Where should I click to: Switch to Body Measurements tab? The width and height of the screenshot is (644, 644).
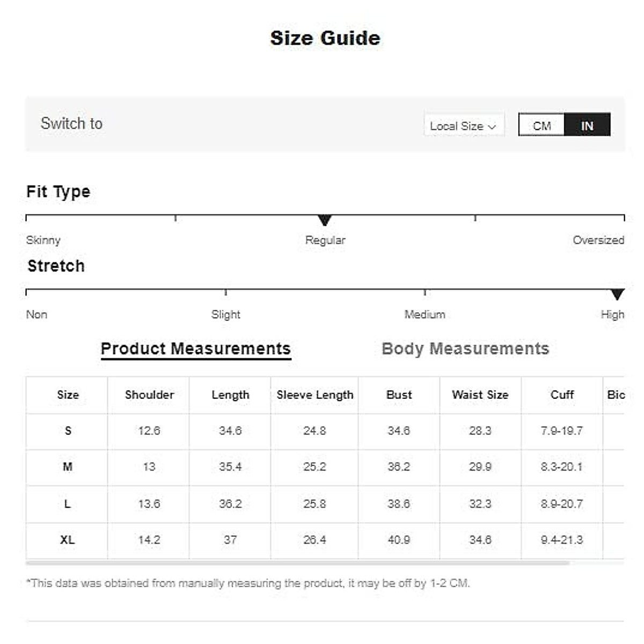(465, 349)
